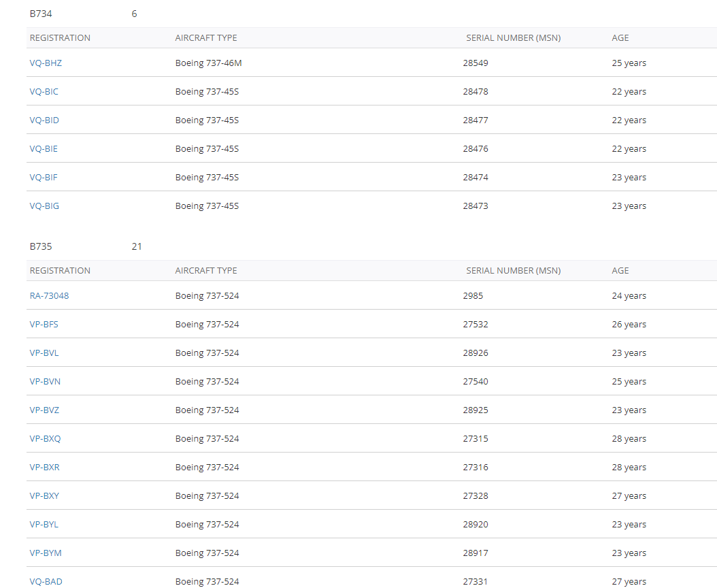
Task: Open the VP-BYL registration link
Action: coord(44,525)
